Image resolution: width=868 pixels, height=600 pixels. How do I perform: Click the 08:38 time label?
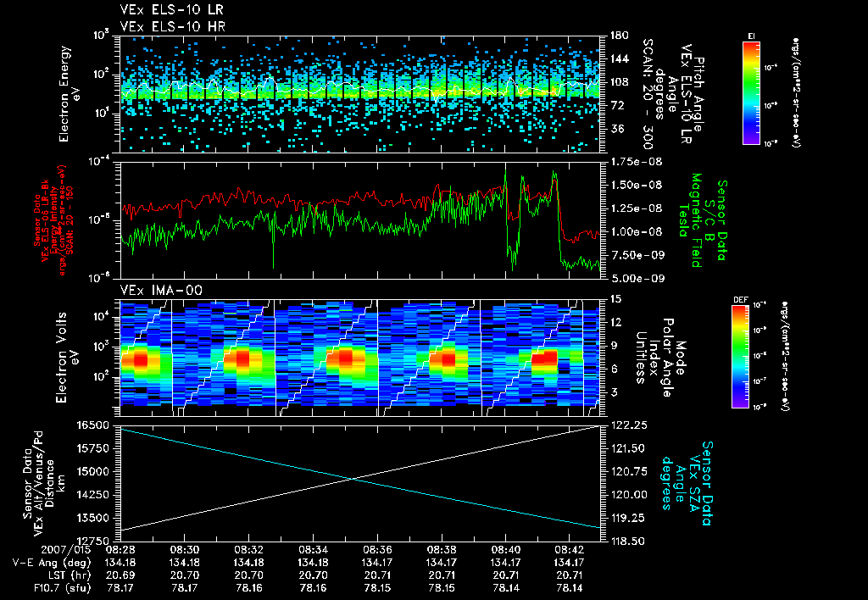pos(442,550)
